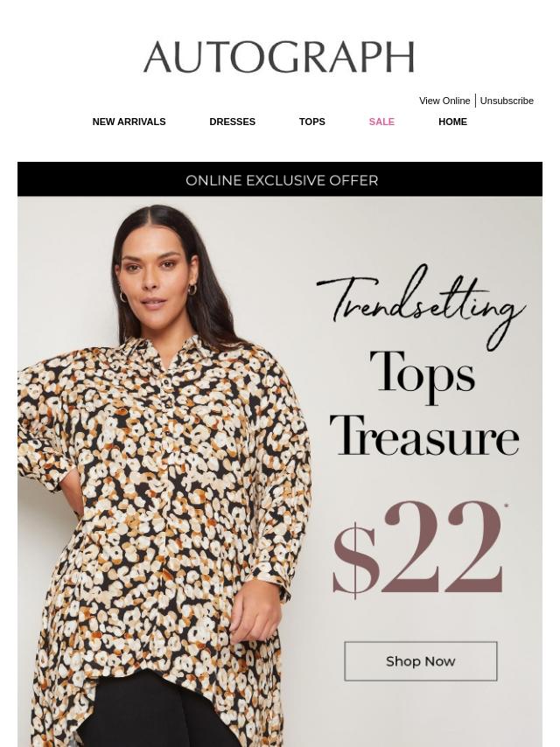560x747 pixels.
Task: Go to NEW ARRIVALS in the menu
Action: click(129, 122)
